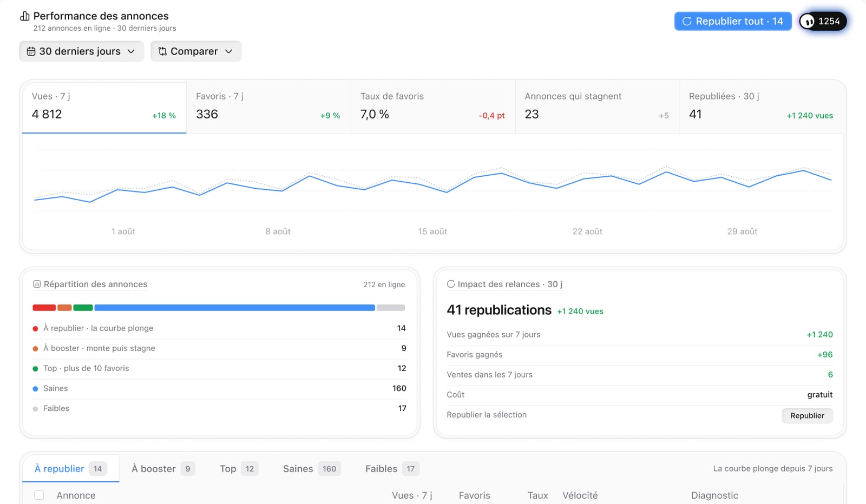Image resolution: width=866 pixels, height=504 pixels.
Task: Click the Favoris gagnés row
Action: coord(640,355)
